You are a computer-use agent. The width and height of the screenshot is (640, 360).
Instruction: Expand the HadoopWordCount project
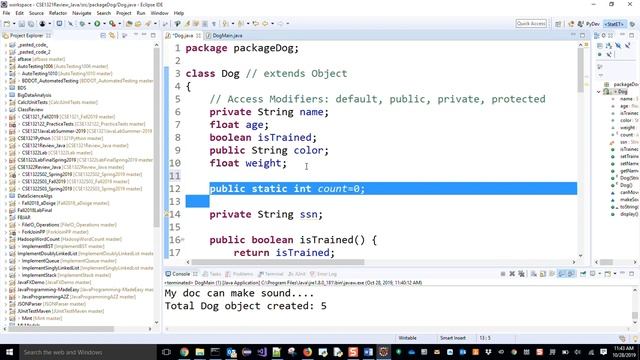click(x=6, y=239)
